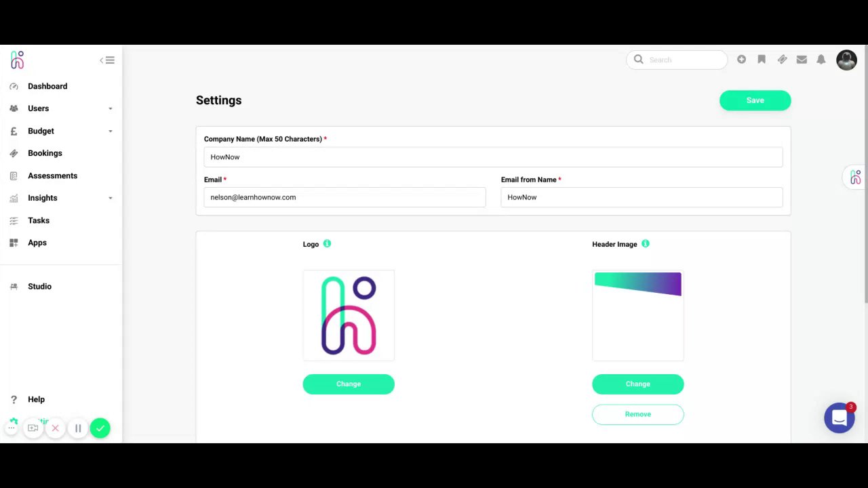Click the gradient header image preview thumbnail
The image size is (868, 488).
click(x=638, y=315)
